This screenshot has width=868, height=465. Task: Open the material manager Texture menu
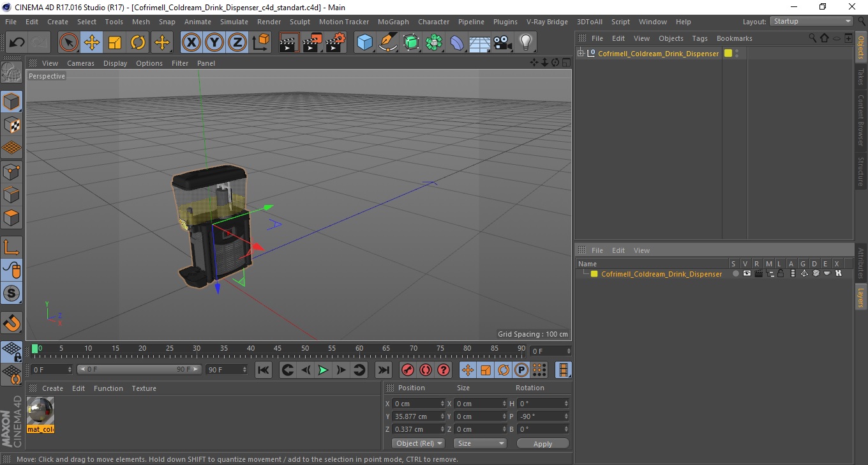[144, 388]
